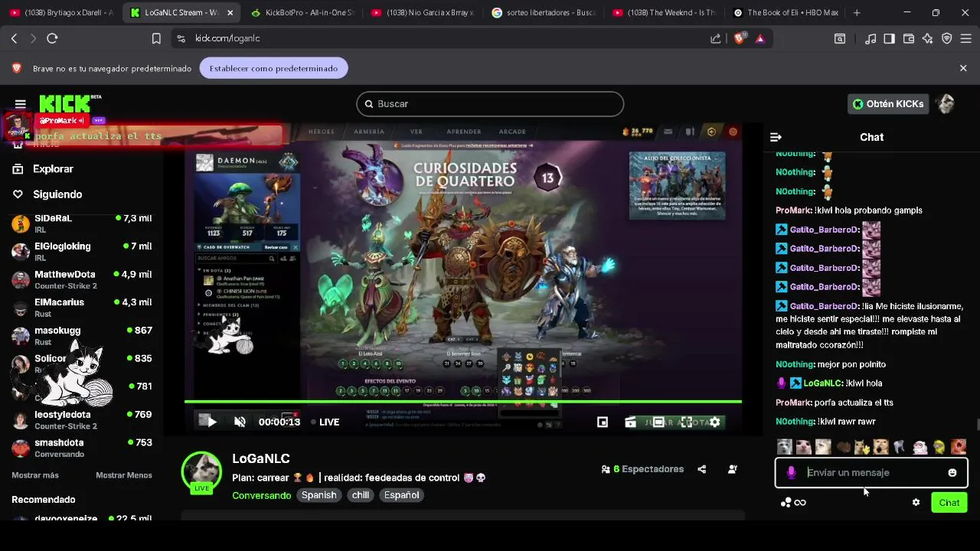
Task: Open the user profile avatar in header
Action: coord(946,104)
